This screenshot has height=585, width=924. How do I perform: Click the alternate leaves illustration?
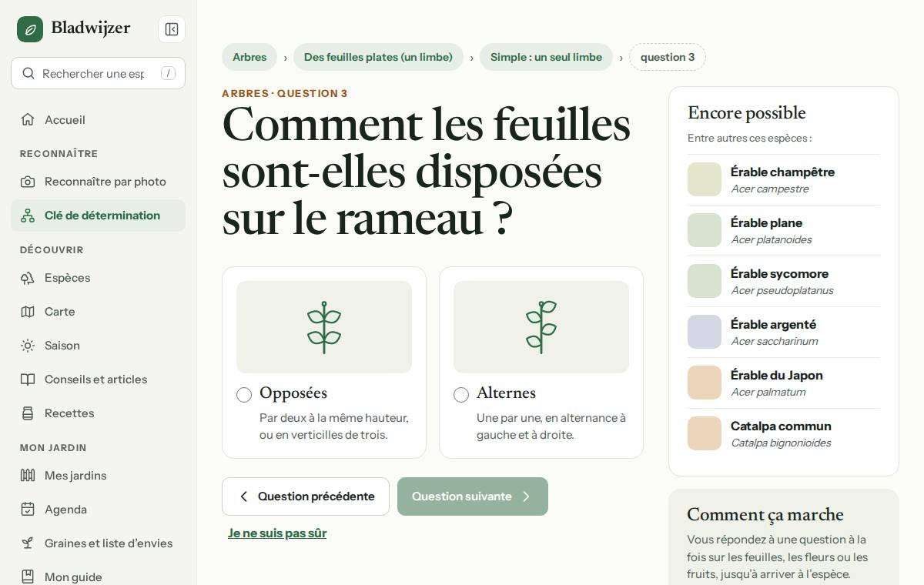(x=541, y=327)
